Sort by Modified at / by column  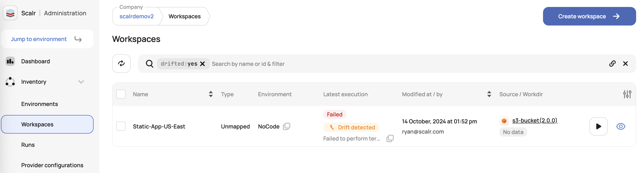(489, 94)
